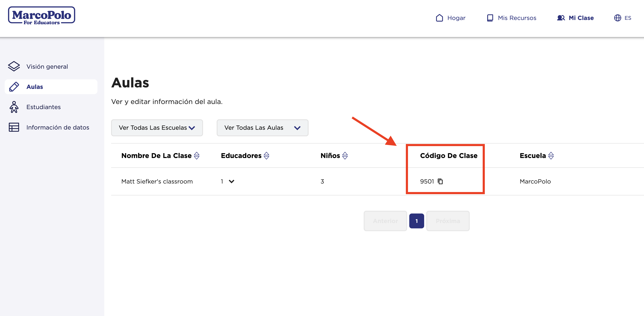Open Mis Recursos in top navigation

tap(511, 18)
